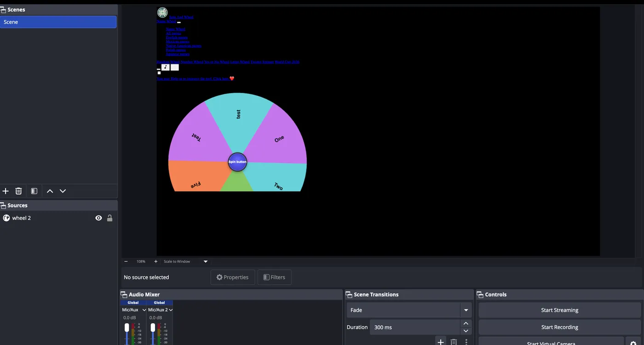
Task: Click the Start Recording button
Action: pyautogui.click(x=559, y=327)
